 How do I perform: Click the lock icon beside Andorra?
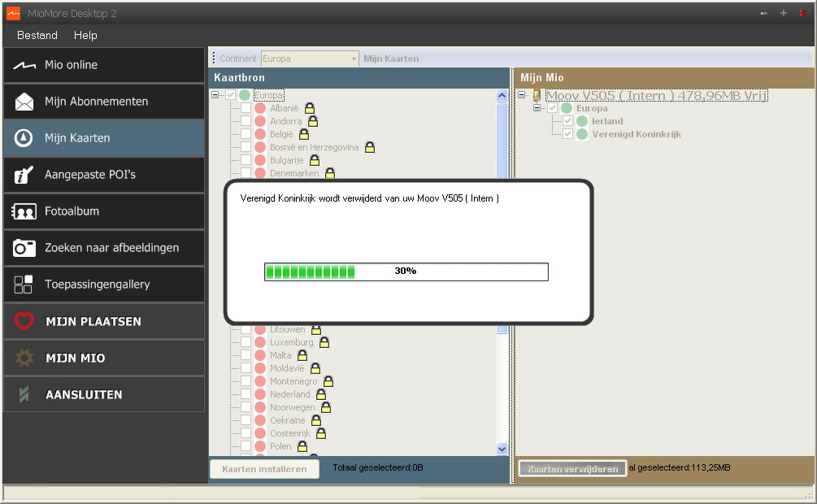pos(313,121)
